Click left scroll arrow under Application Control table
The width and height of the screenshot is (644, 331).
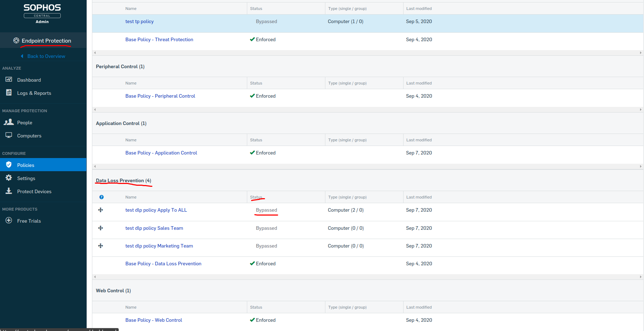tap(95, 166)
